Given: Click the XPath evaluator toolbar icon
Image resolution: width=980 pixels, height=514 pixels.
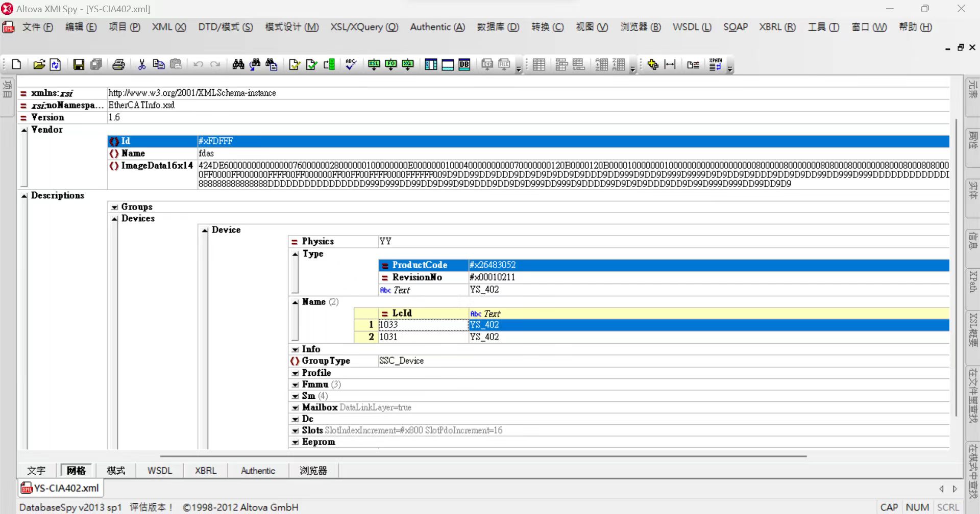Looking at the screenshot, I should (x=715, y=65).
